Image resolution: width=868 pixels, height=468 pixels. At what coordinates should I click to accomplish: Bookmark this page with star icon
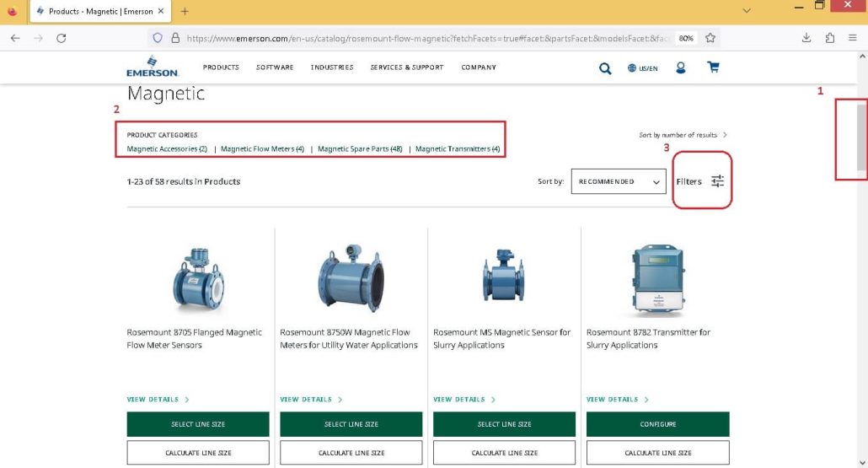pyautogui.click(x=710, y=38)
